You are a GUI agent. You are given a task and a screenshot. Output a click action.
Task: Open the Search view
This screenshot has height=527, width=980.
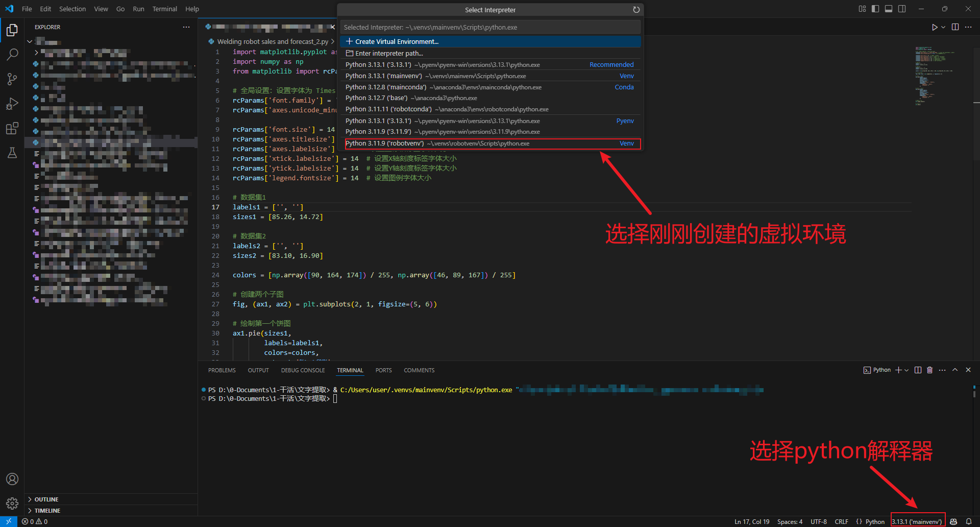click(x=12, y=55)
